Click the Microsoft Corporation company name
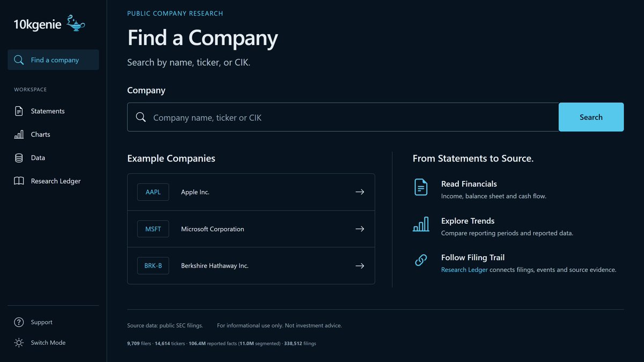 (213, 229)
